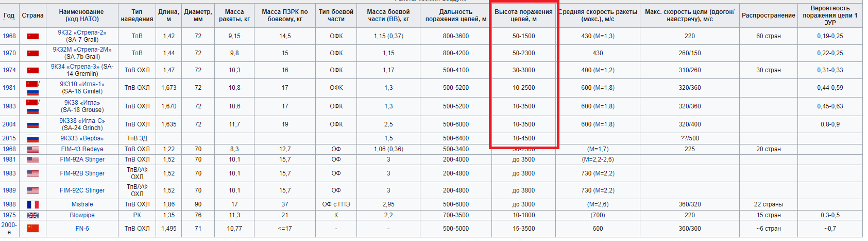Open the 9К333 «Верба» link

pyautogui.click(x=82, y=138)
